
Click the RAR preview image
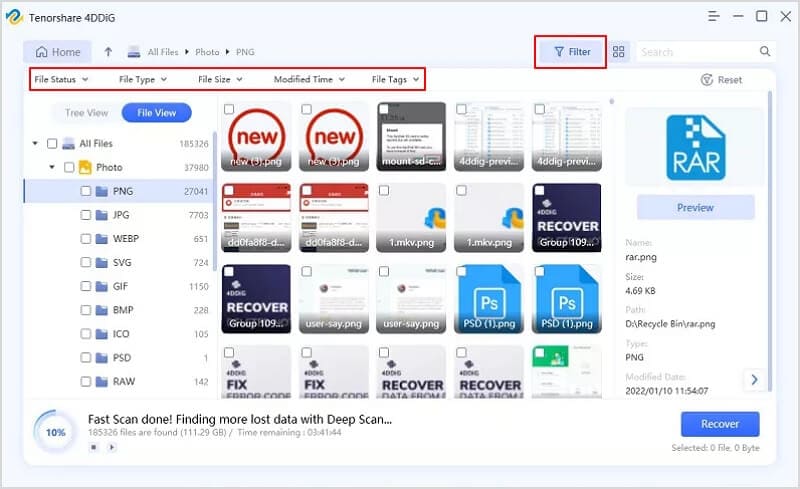pyautogui.click(x=695, y=148)
